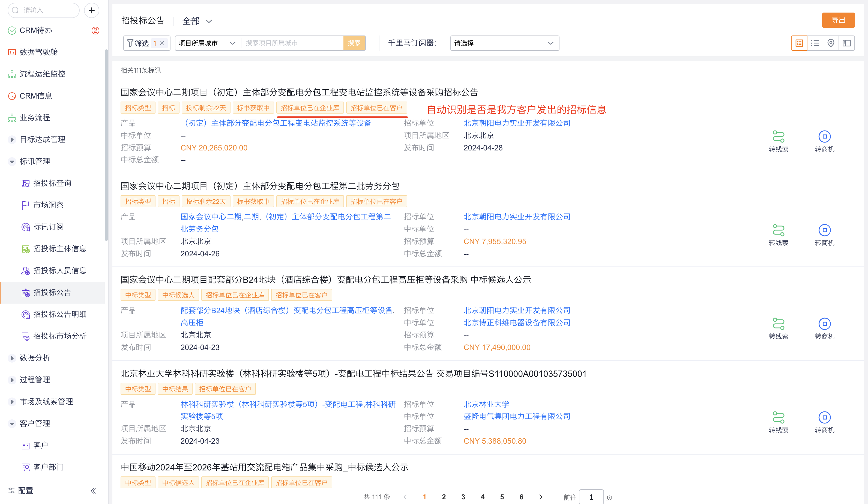This screenshot has height=504, width=868.
Task: Open 盛隆电气集团电力工程有限公司 link
Action: pyautogui.click(x=517, y=416)
